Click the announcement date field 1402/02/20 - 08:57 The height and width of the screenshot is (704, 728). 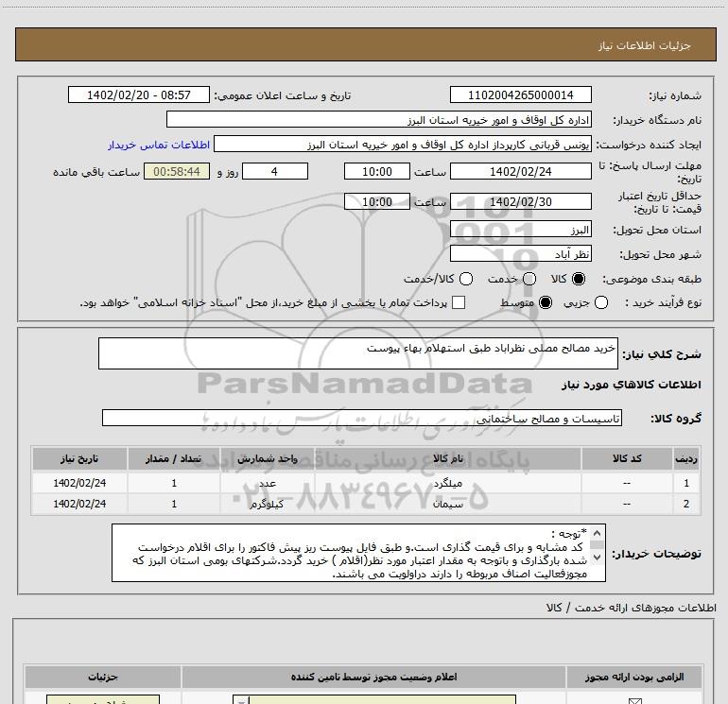coord(139,94)
